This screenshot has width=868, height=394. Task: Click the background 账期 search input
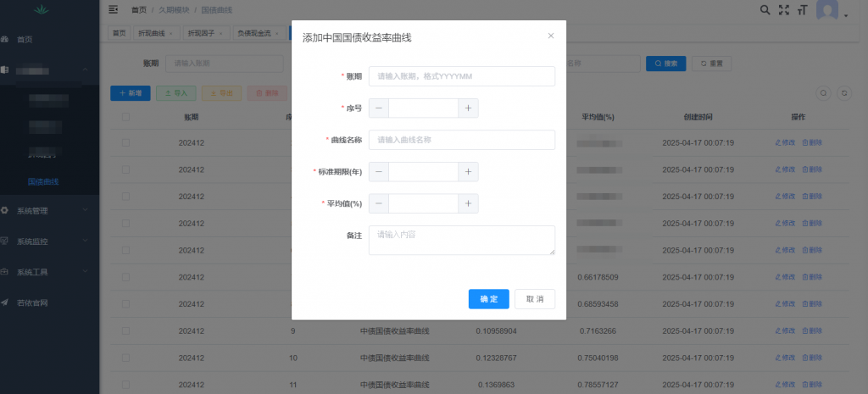[x=225, y=64]
